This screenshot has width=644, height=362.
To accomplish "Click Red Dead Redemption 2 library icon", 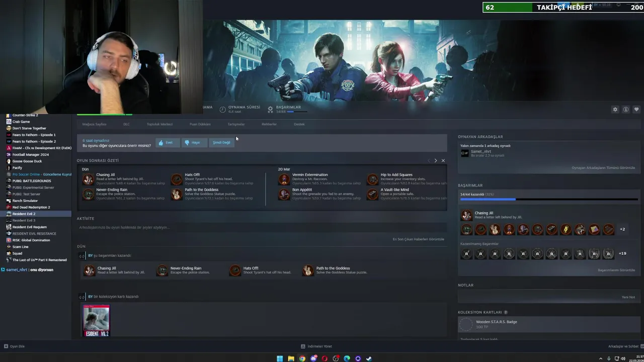I will [x=9, y=207].
